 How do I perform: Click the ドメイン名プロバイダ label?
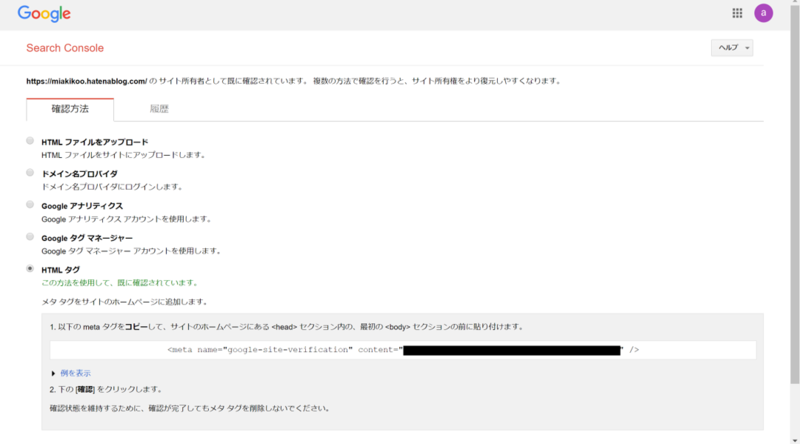80,174
